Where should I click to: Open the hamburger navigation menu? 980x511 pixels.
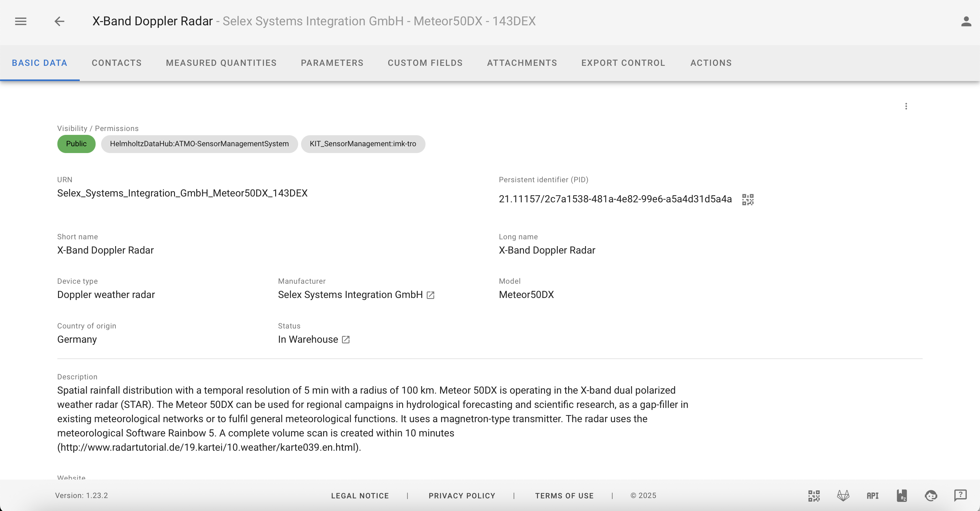(x=20, y=21)
